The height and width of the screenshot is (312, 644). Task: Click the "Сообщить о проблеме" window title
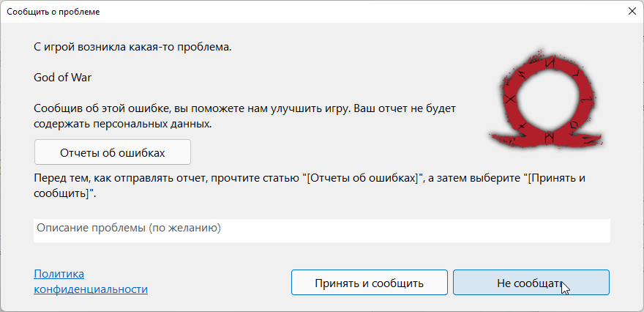(53, 12)
